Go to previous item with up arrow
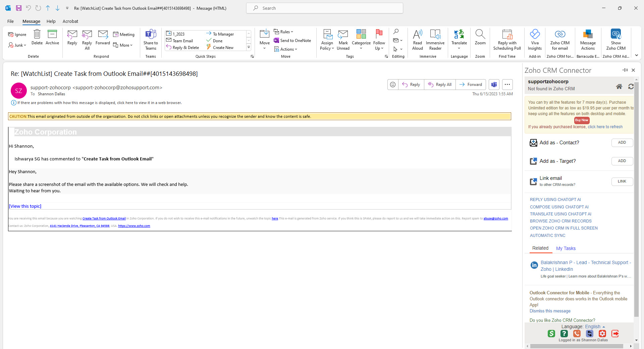 click(x=48, y=8)
